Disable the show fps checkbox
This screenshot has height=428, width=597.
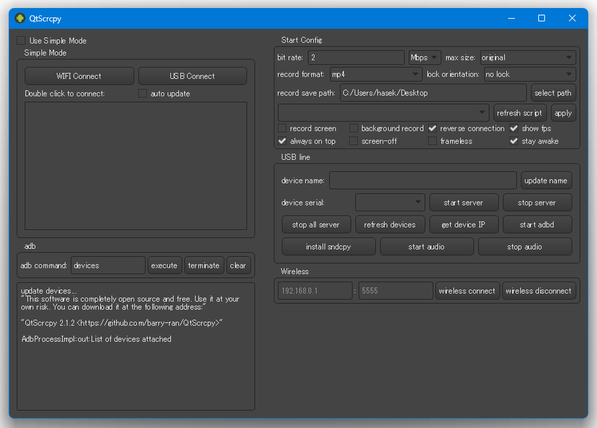(x=514, y=128)
